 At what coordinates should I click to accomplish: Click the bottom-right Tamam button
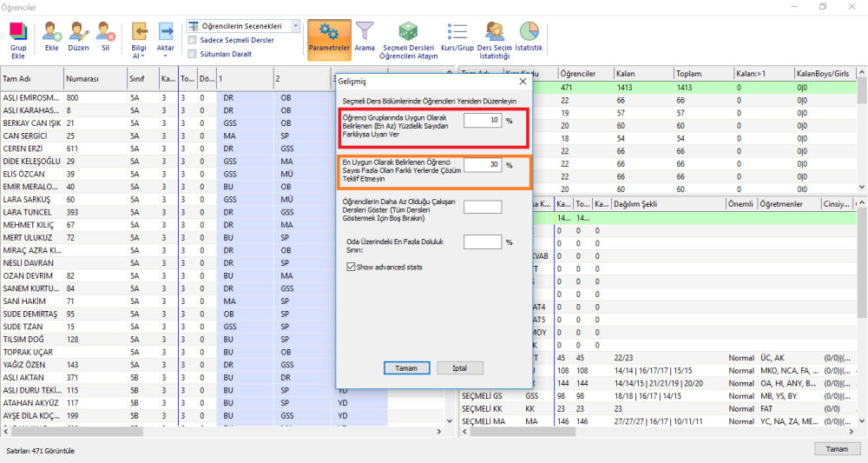click(x=837, y=449)
